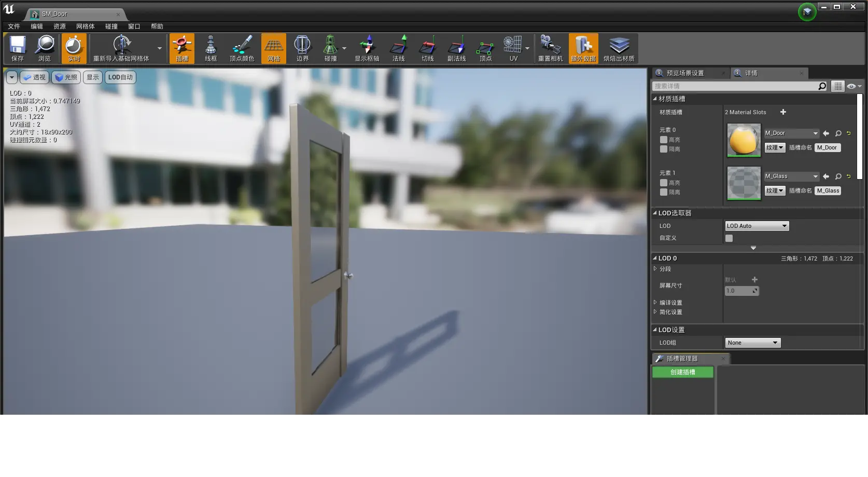The image size is (868, 477).
Task: Open the 浏览 (Browse) content browser icon
Action: point(45,49)
